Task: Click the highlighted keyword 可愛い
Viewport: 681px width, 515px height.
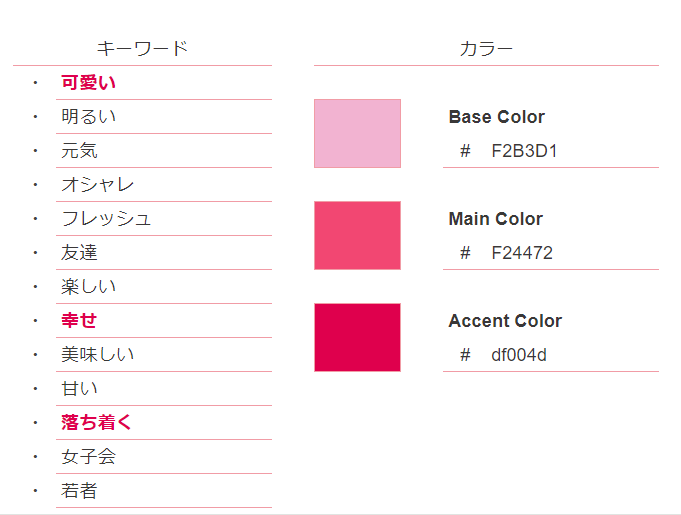Action: [x=88, y=83]
